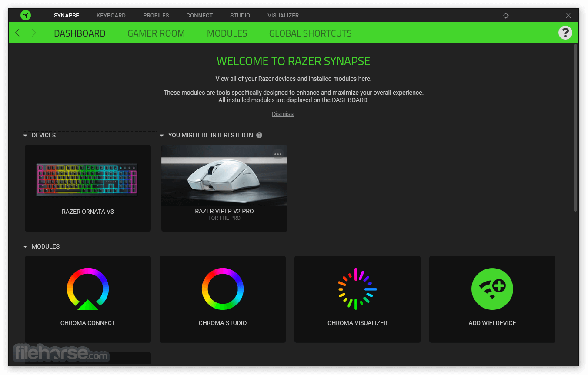Click the Razer Ornata V3 label
Image resolution: width=588 pixels, height=375 pixels.
88,212
